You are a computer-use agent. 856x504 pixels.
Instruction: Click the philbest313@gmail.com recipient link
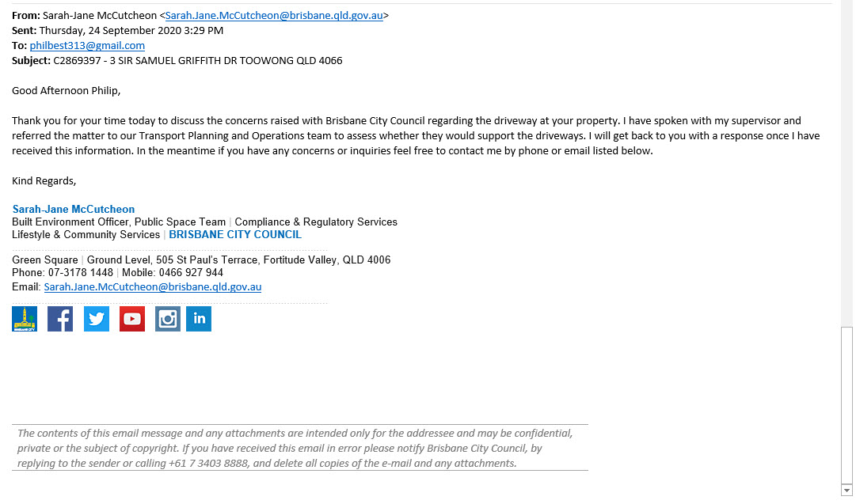click(x=87, y=45)
